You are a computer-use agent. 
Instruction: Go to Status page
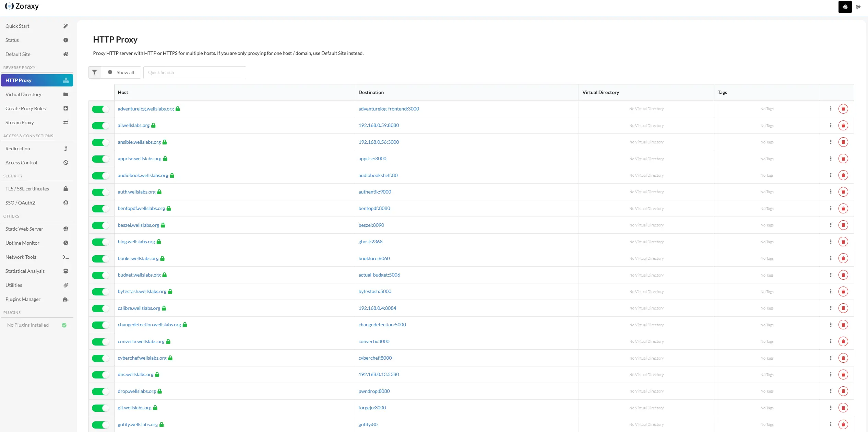(x=37, y=40)
